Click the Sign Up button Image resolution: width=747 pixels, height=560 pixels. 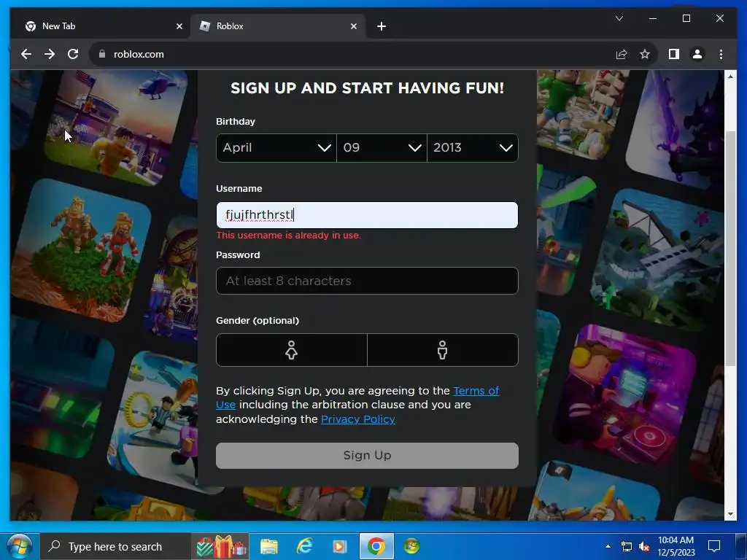click(367, 456)
